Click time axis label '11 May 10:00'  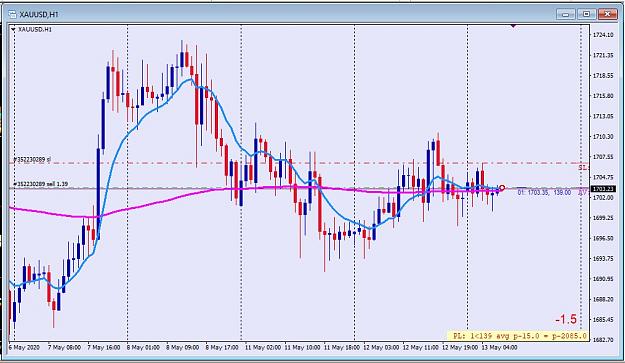pyautogui.click(x=302, y=347)
